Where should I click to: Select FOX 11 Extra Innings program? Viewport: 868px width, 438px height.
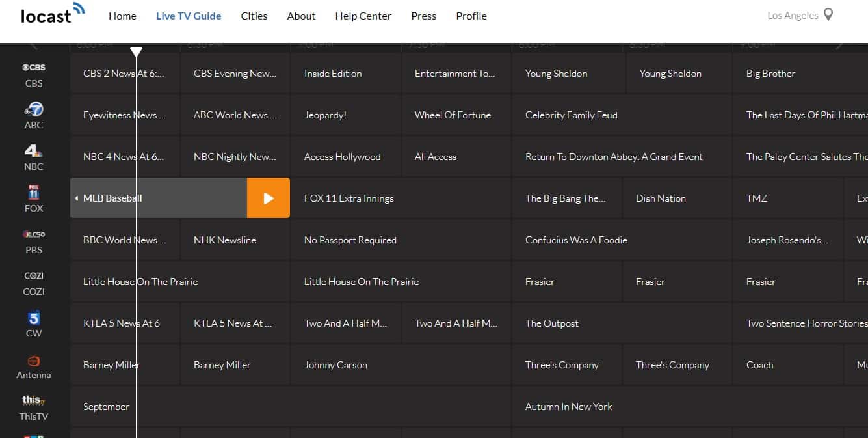[401, 198]
